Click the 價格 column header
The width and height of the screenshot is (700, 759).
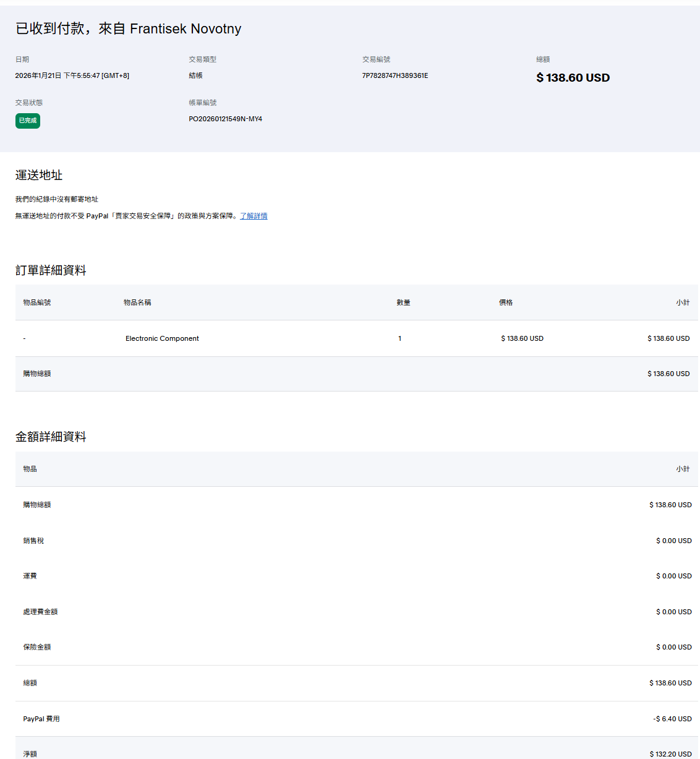(506, 302)
